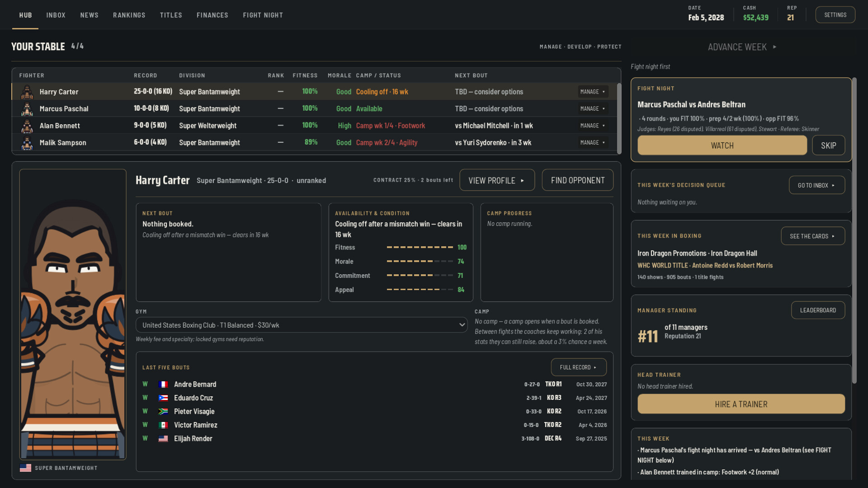This screenshot has width=868, height=488.
Task: Click Harry Carter's fighter avatar icon
Action: point(27,92)
